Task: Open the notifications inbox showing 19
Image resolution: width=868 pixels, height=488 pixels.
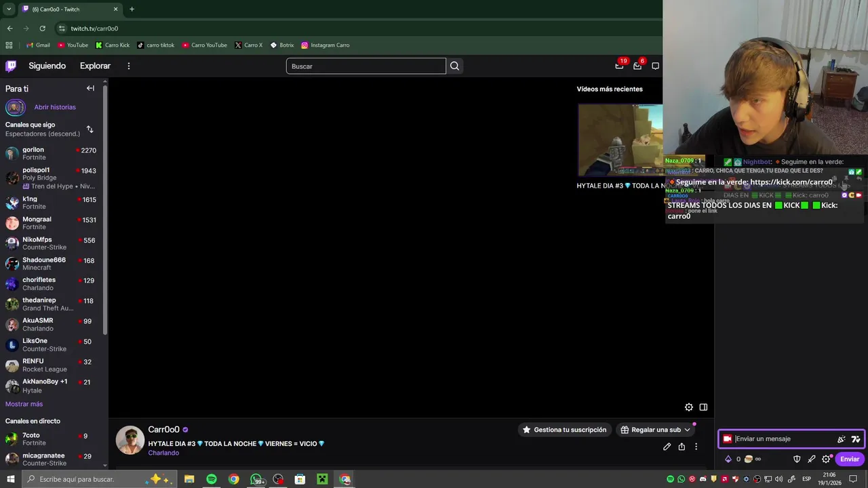Action: 619,66
